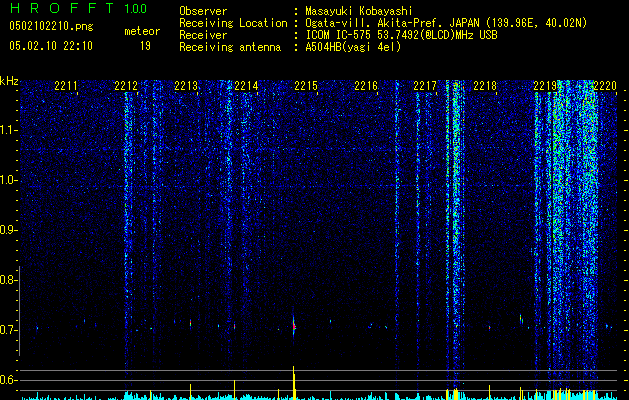Click the 2211 time marker
The width and height of the screenshot is (629, 400).
coord(66,86)
